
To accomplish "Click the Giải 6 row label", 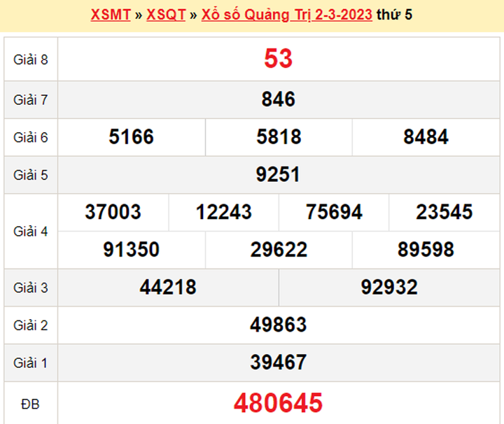I will coord(31,137).
